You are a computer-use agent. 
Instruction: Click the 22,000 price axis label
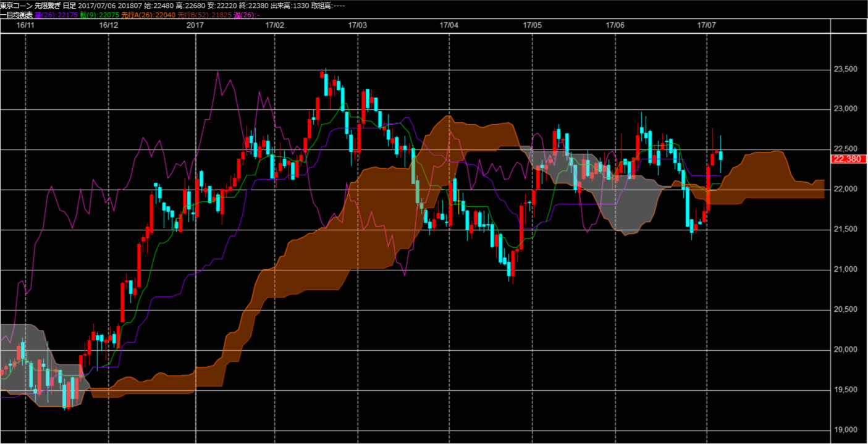pos(845,189)
